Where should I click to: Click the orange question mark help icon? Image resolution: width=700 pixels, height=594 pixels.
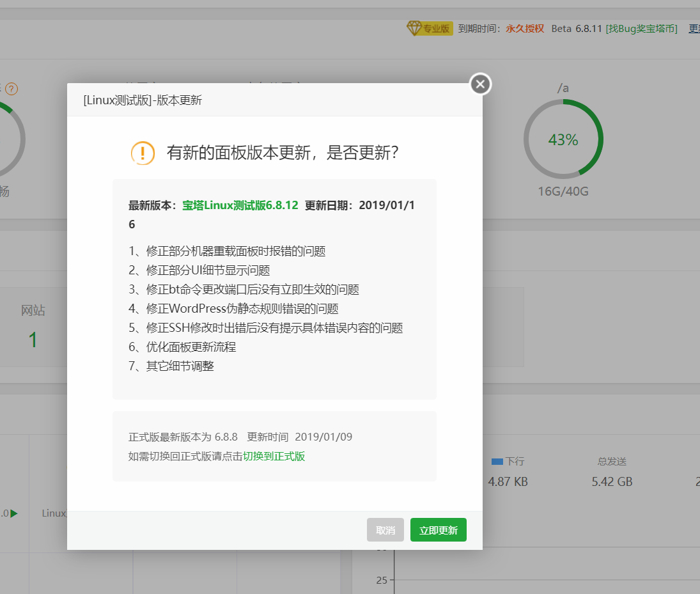12,89
